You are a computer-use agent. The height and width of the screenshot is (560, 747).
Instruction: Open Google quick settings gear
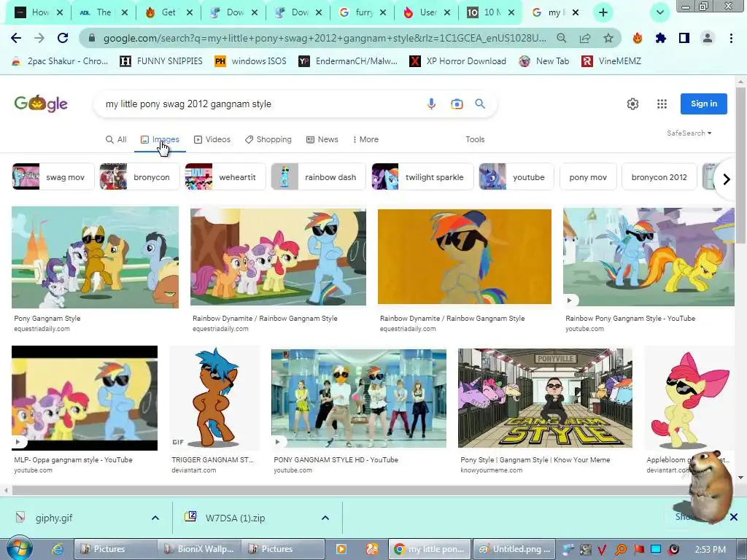coord(632,104)
